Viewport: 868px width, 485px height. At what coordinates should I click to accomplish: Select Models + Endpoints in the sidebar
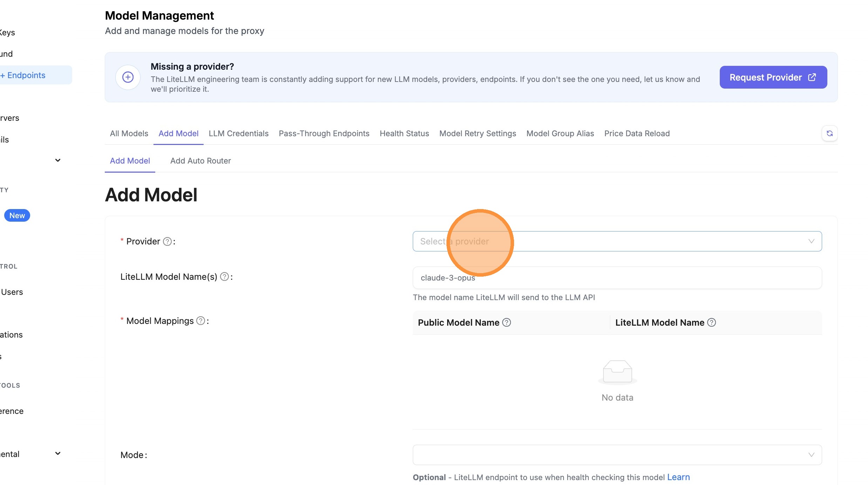pos(26,75)
